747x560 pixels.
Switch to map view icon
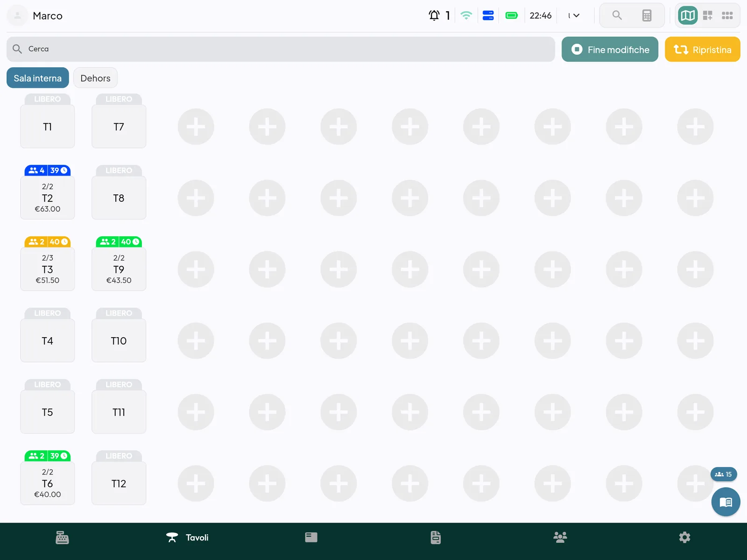pyautogui.click(x=688, y=15)
